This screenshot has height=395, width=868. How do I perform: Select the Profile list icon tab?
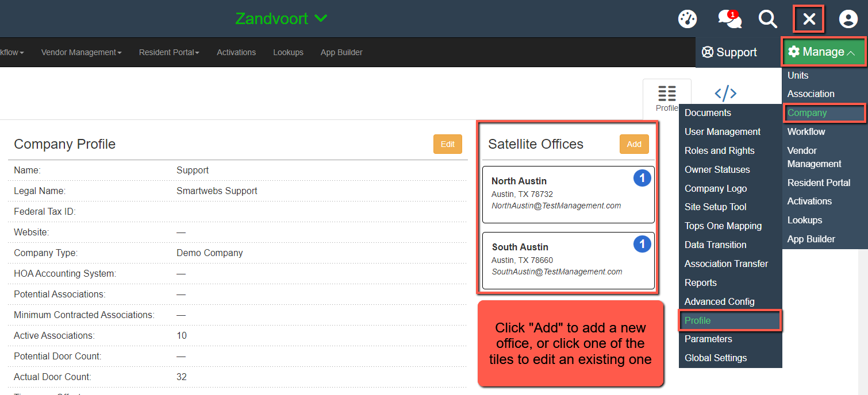coord(667,99)
